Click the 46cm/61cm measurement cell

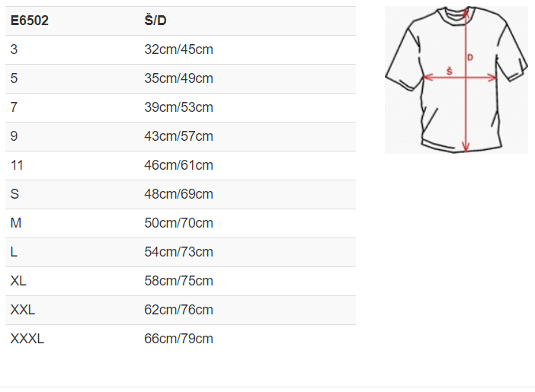pos(178,165)
